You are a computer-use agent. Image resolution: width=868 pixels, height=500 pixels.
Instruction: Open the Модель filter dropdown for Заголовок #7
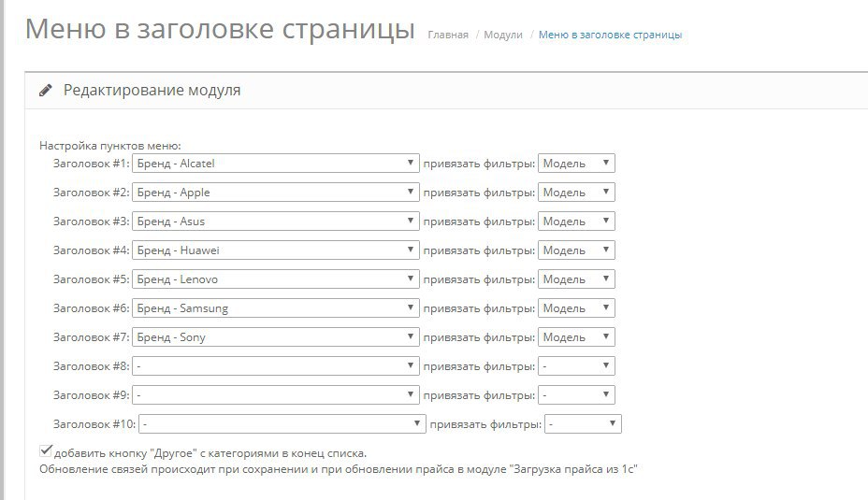pos(576,336)
